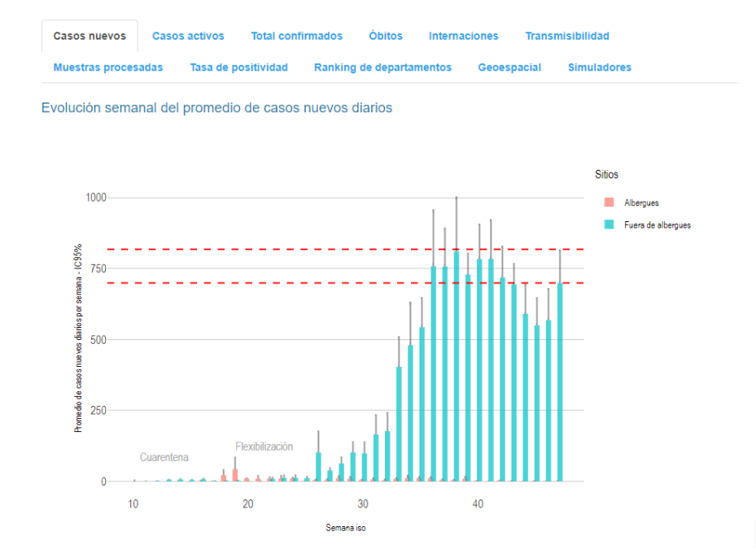Open the Simuladores tab

click(x=599, y=68)
